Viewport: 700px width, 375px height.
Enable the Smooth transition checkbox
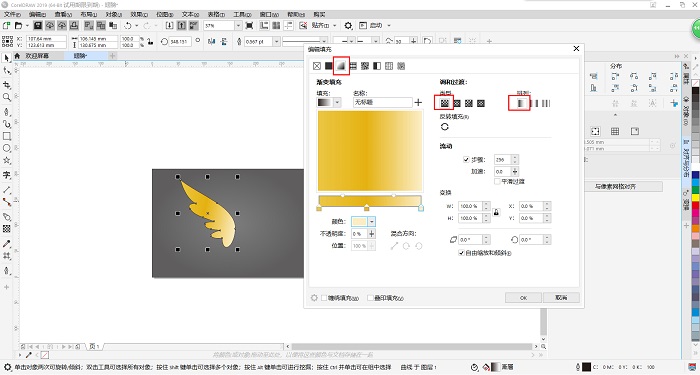click(x=497, y=182)
